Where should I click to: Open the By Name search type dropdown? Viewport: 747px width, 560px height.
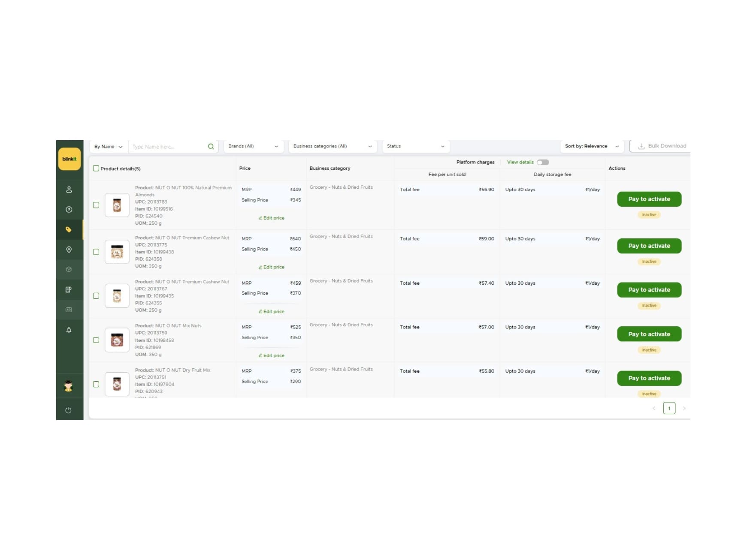pyautogui.click(x=109, y=147)
